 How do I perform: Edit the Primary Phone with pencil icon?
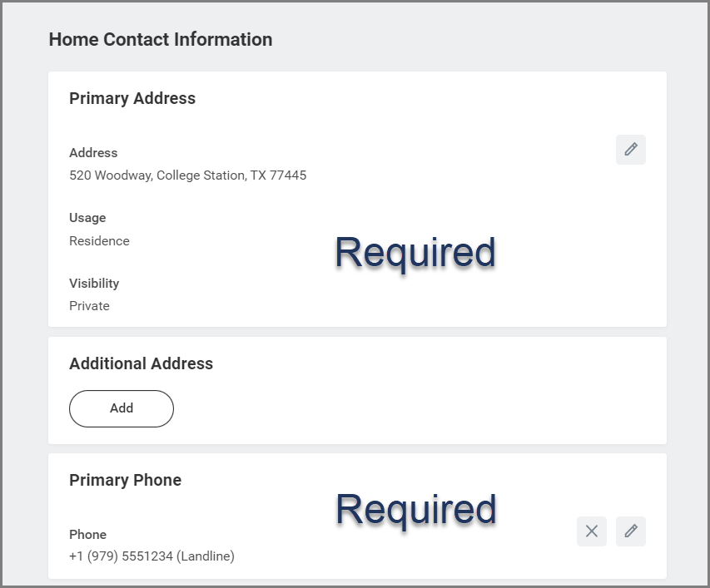click(630, 531)
